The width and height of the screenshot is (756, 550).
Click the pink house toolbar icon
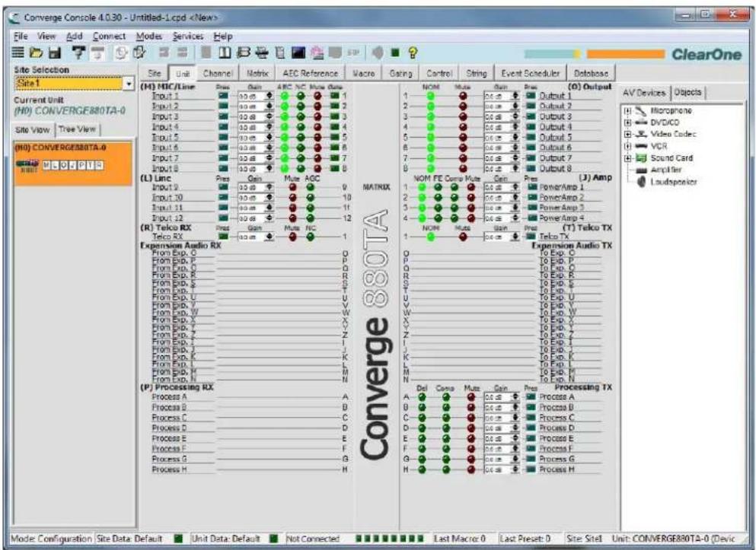[317, 52]
